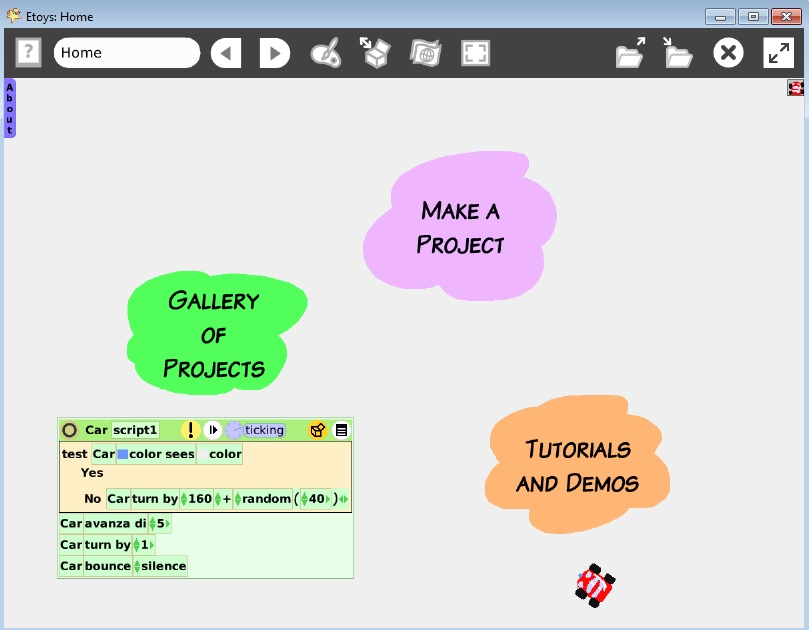This screenshot has height=630, width=809.
Task: Click the 'silence' sound value
Action: click(x=164, y=566)
